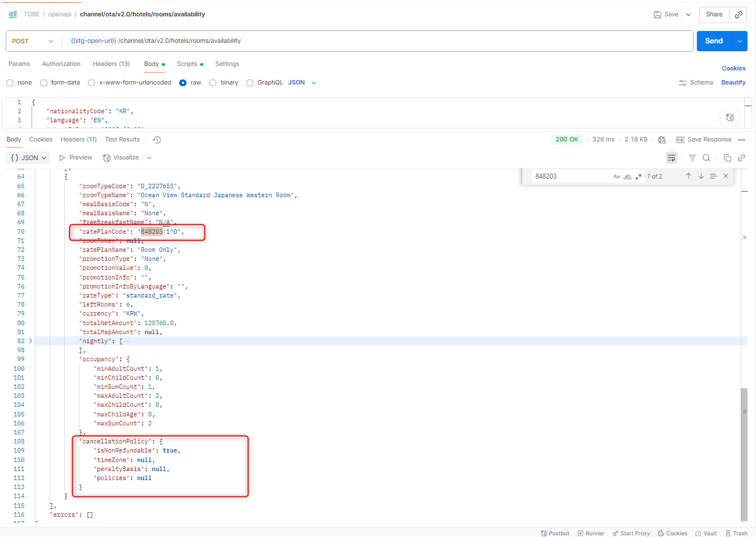Close the find bar
The image size is (756, 537).
(x=726, y=176)
